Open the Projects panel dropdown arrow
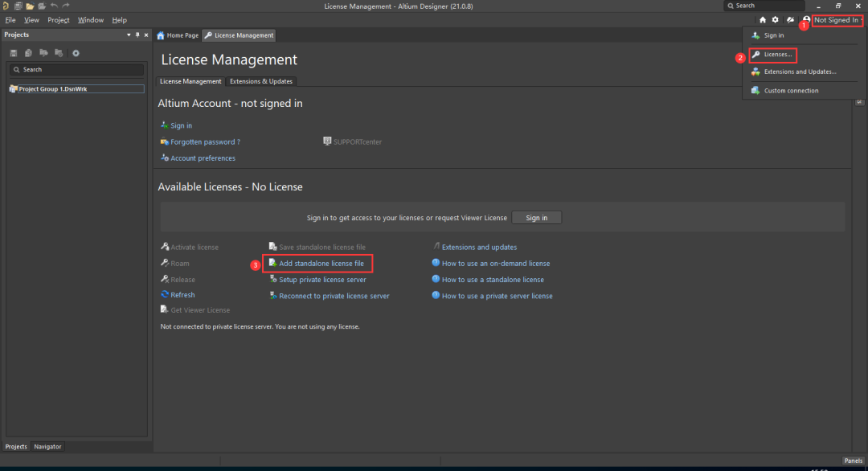Image resolution: width=868 pixels, height=471 pixels. point(129,35)
